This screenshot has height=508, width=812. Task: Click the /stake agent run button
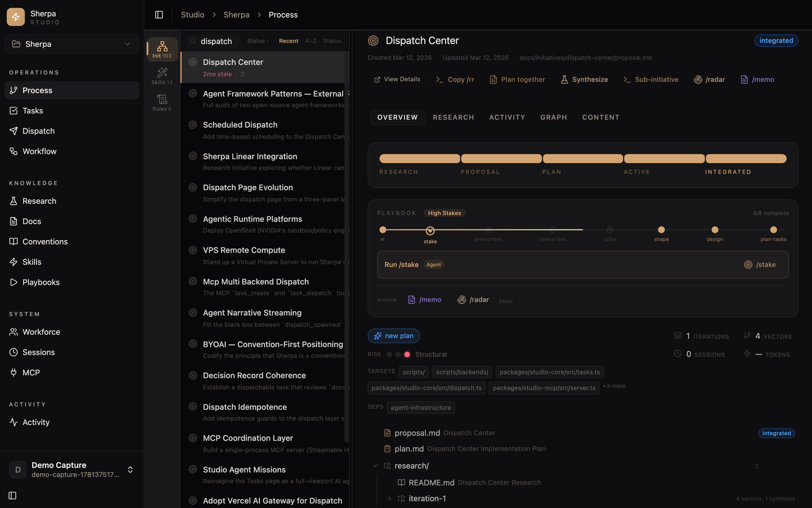(760, 265)
